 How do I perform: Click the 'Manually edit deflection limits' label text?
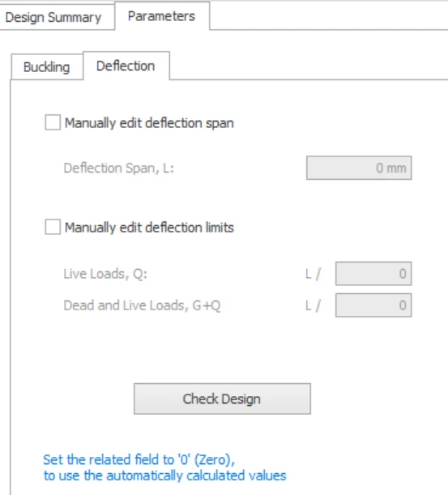(x=149, y=228)
